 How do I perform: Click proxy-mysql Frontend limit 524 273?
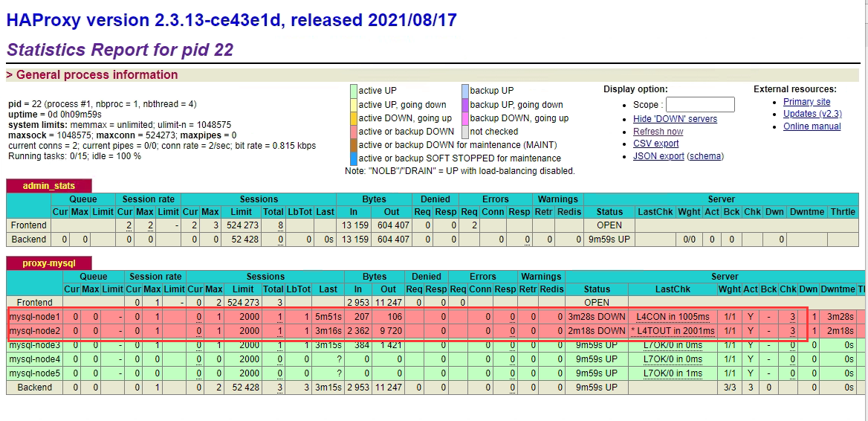(242, 303)
